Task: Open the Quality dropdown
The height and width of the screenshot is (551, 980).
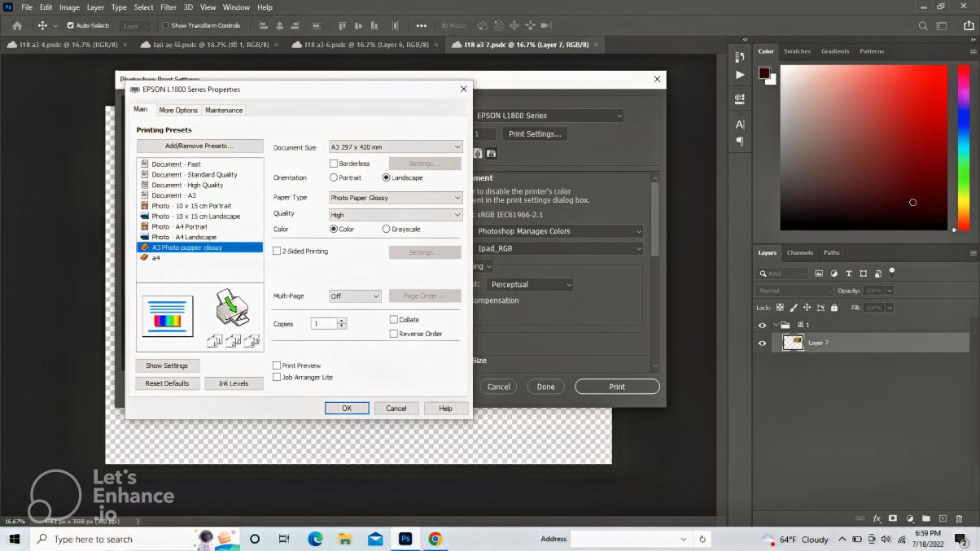Action: [x=396, y=215]
